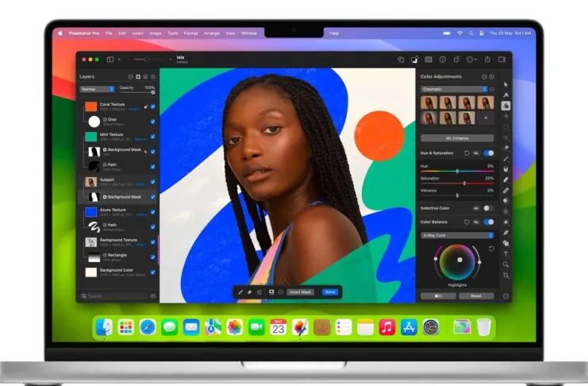588x386 pixels.
Task: Select the Type (T) tool
Action: click(x=506, y=254)
